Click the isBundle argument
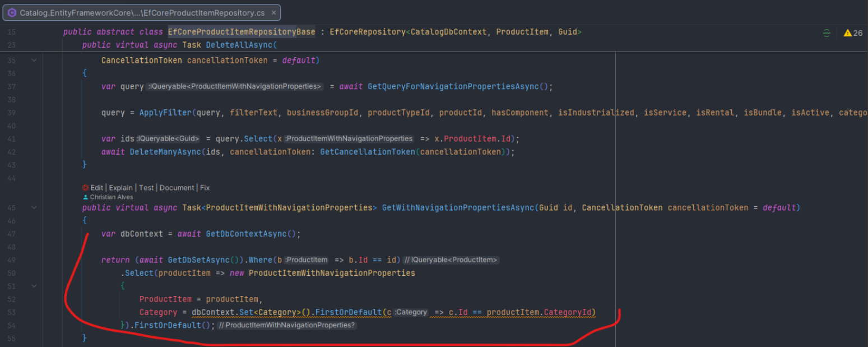 tap(763, 113)
